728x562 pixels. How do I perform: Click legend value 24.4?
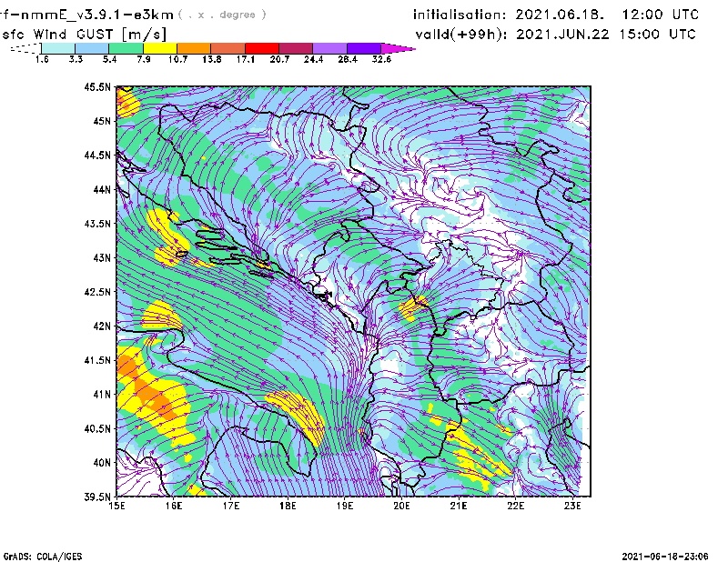313,59
